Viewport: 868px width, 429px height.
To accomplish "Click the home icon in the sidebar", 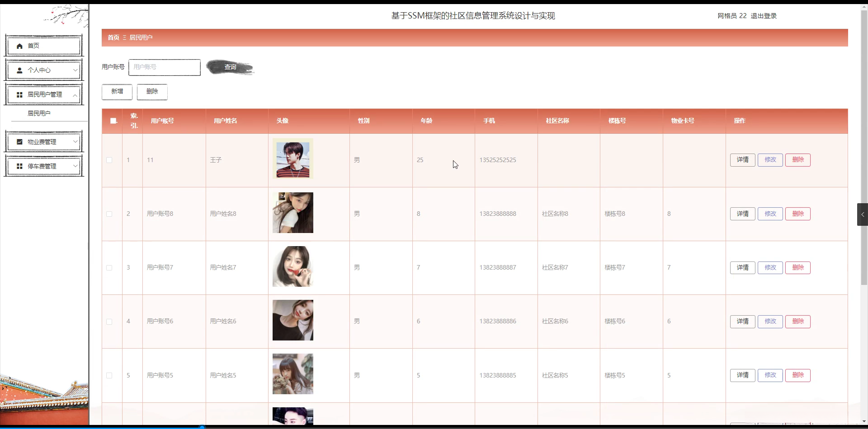I will 19,46.
